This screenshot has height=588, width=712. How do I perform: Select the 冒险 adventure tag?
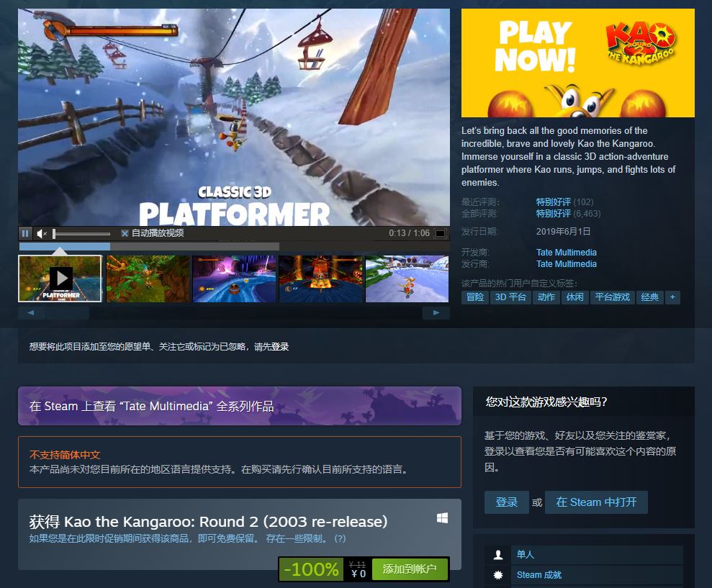[474, 297]
